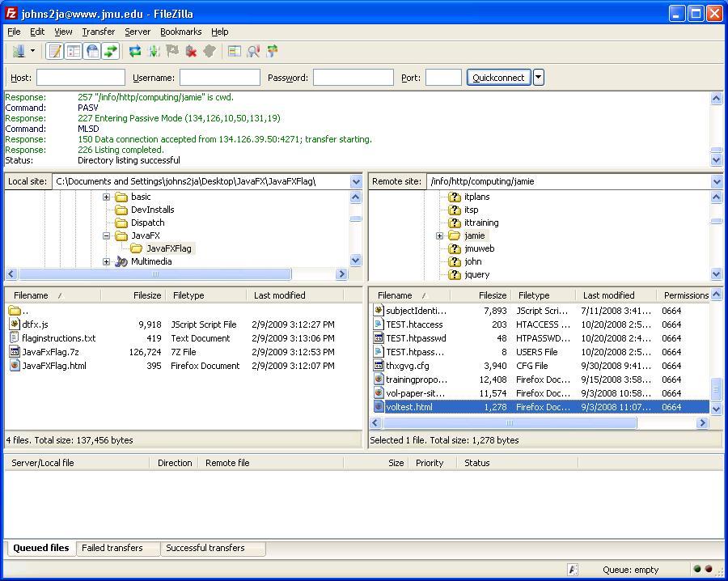Click the Password input field
This screenshot has height=581, width=728.
[353, 78]
